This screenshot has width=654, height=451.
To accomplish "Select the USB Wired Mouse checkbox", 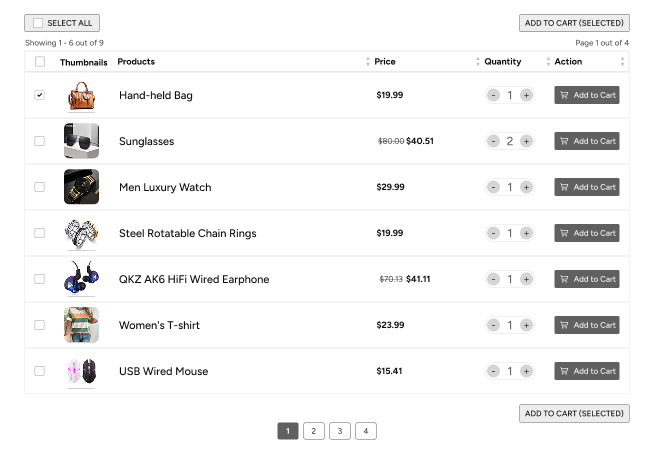I will (x=40, y=371).
